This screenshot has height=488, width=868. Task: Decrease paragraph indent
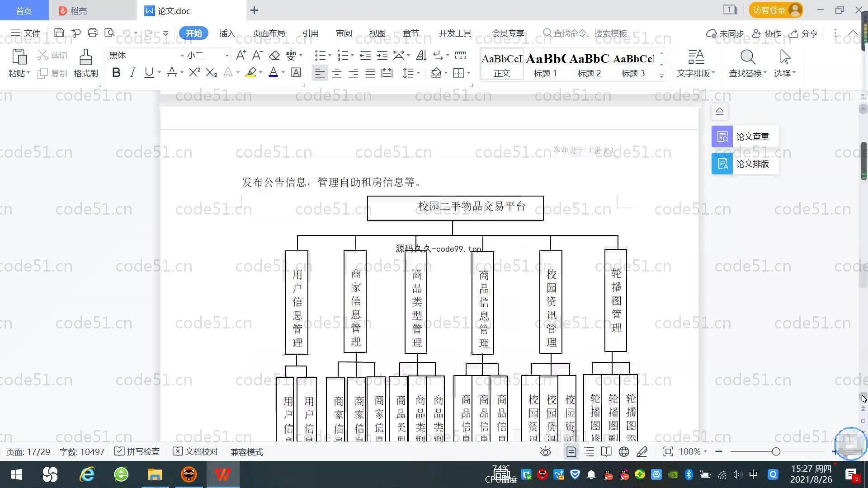click(365, 56)
